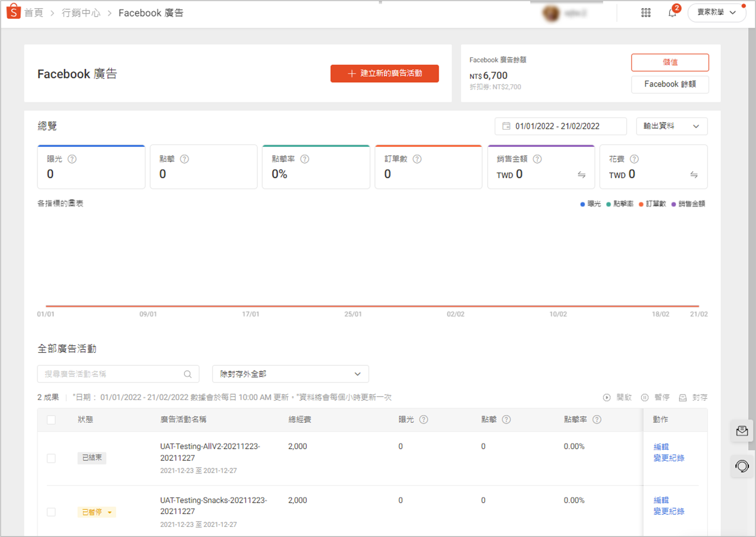The width and height of the screenshot is (756, 537).
Task: Click the NT$6,700 balance amount
Action: pos(488,76)
